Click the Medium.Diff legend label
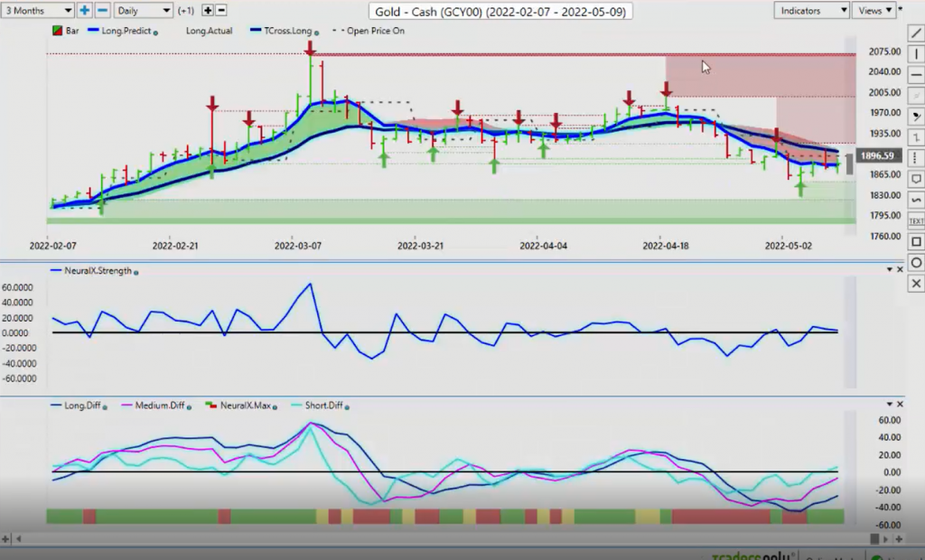The height and width of the screenshot is (560, 925). (x=160, y=406)
